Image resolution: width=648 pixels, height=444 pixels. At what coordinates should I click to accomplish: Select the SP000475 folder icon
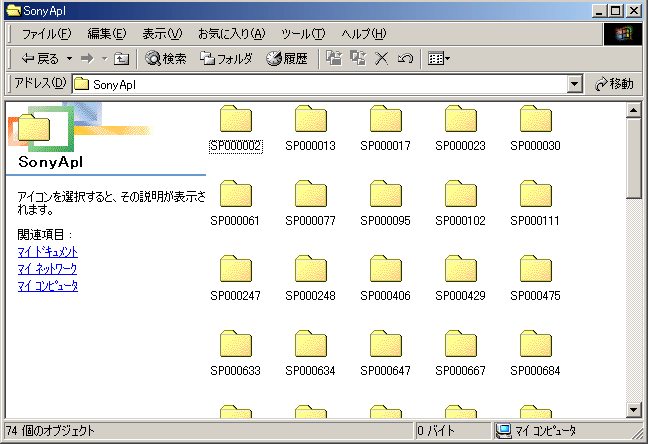click(x=536, y=269)
